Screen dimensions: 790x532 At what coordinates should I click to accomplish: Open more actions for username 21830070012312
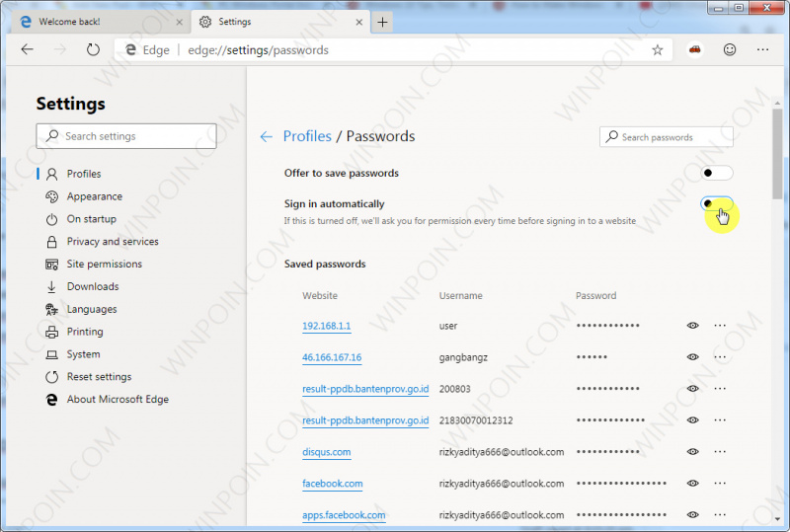click(720, 420)
